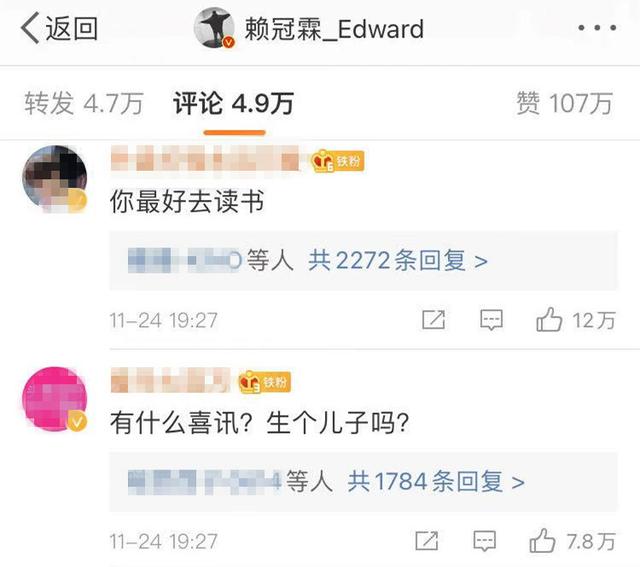Tap the 返回 back arrow
The image size is (640, 567).
click(58, 28)
